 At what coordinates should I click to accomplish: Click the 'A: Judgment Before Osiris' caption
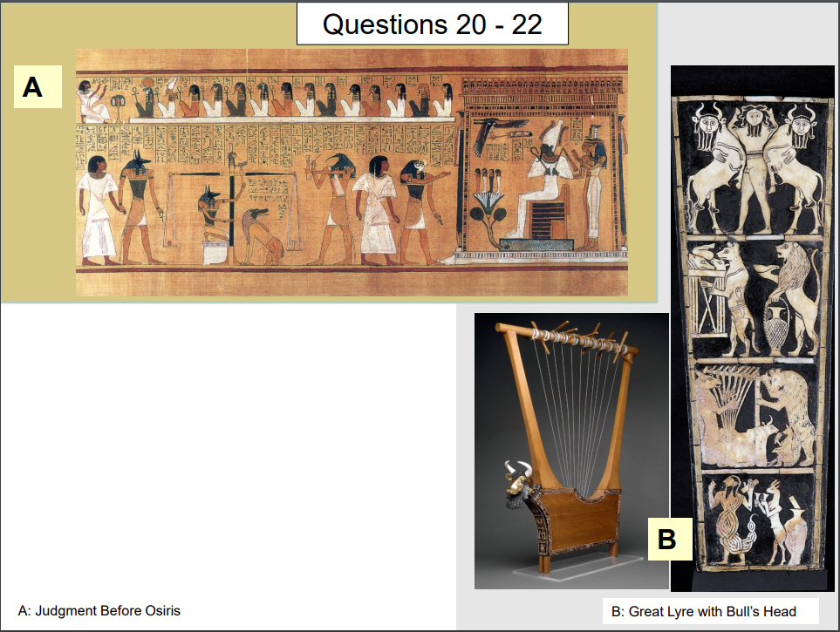click(99, 610)
